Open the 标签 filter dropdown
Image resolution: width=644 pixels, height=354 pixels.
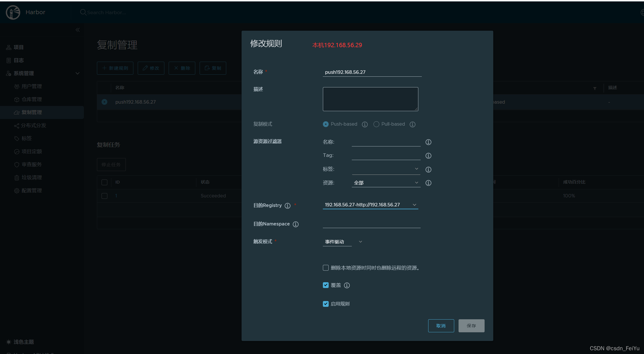(386, 169)
